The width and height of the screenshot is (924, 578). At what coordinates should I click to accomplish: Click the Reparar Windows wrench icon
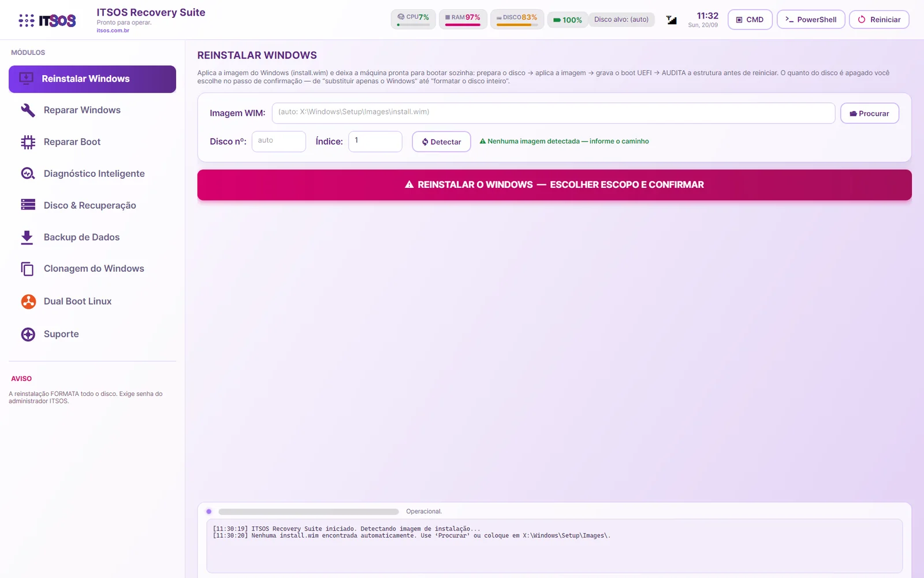(28, 110)
